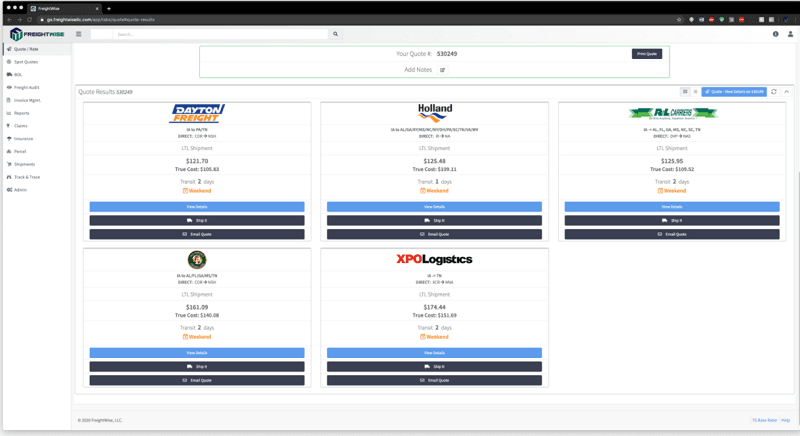This screenshot has width=800, height=436.
Task: Click the search magnifier icon
Action: [x=335, y=34]
